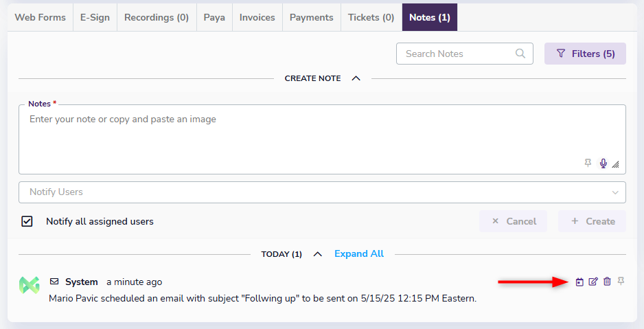Screen dimensions: 644x329
Task: Click the Create button
Action: tap(592, 221)
